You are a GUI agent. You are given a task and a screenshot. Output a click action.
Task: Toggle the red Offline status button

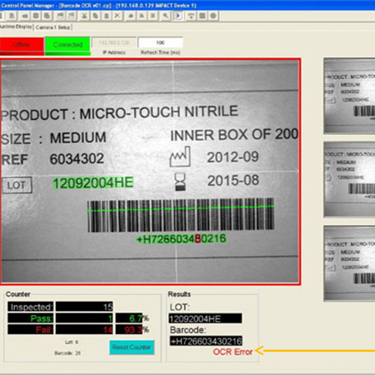(x=22, y=46)
